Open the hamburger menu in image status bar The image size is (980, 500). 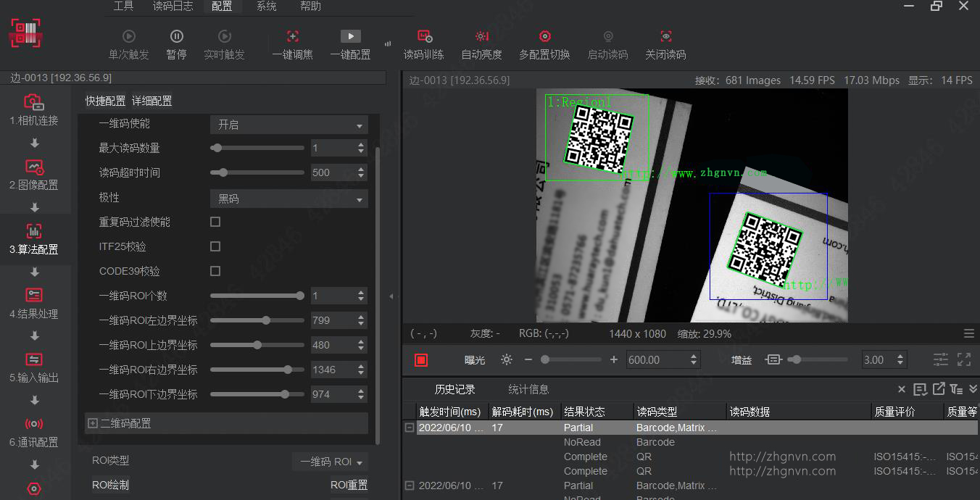pos(969,334)
